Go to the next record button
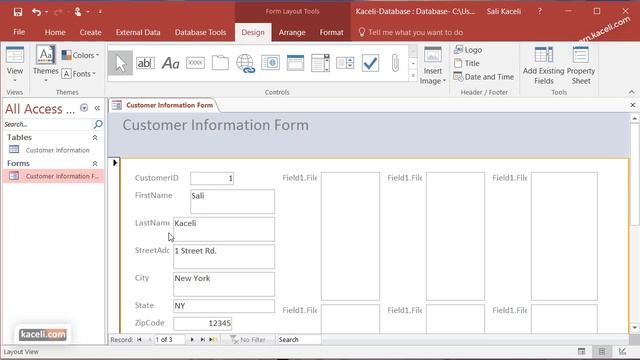Image resolution: width=640 pixels, height=360 pixels. pyautogui.click(x=192, y=340)
